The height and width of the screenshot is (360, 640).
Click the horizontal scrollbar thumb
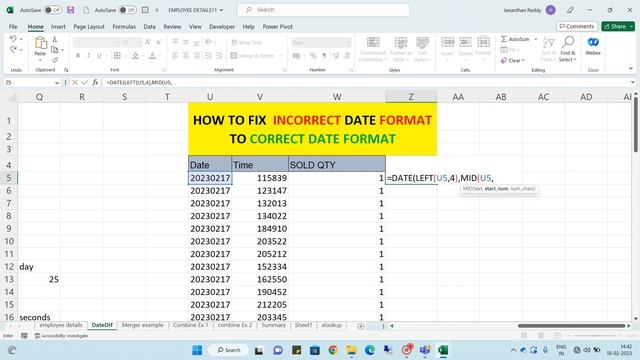coord(571,326)
